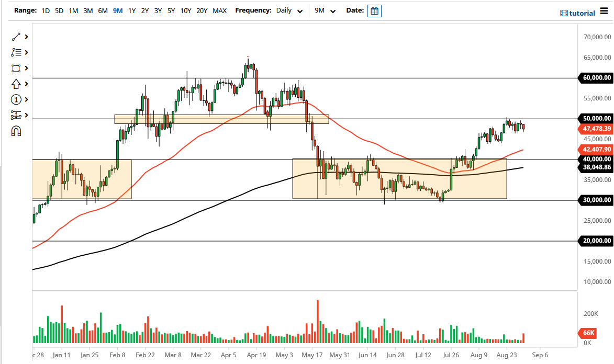Image resolution: width=614 pixels, height=364 pixels.
Task: Open the levels adjustment drawing tool
Action: tap(15, 115)
